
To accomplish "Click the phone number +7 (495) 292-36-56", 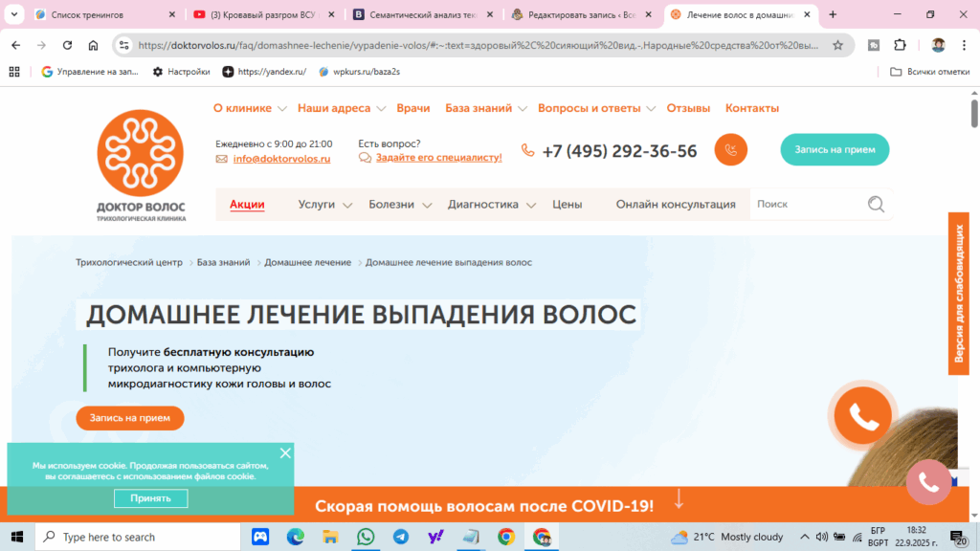I will click(x=619, y=151).
